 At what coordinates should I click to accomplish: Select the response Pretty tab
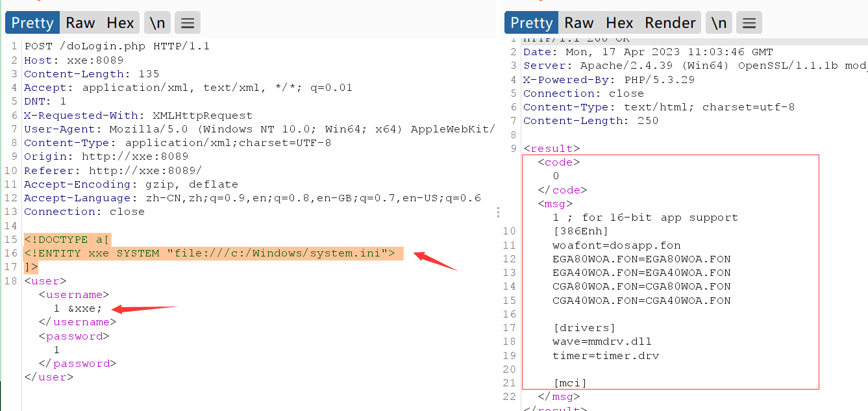[531, 23]
